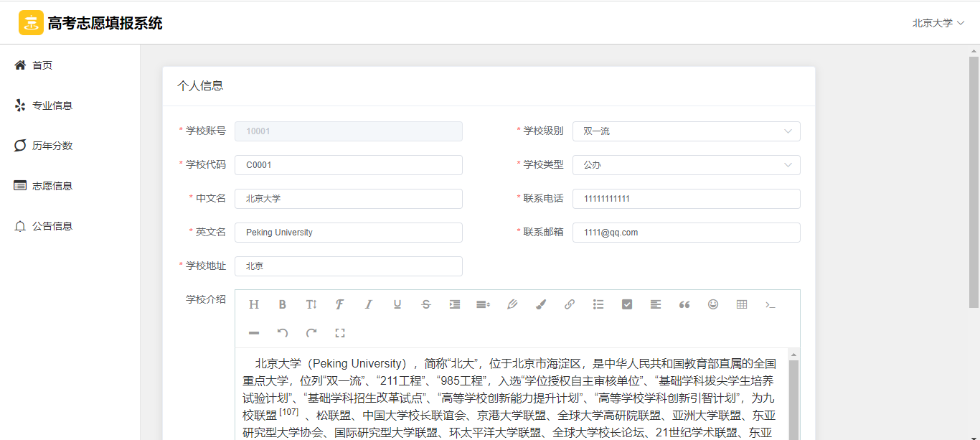Open the emoji picker in editor
This screenshot has height=440, width=980.
click(x=713, y=304)
